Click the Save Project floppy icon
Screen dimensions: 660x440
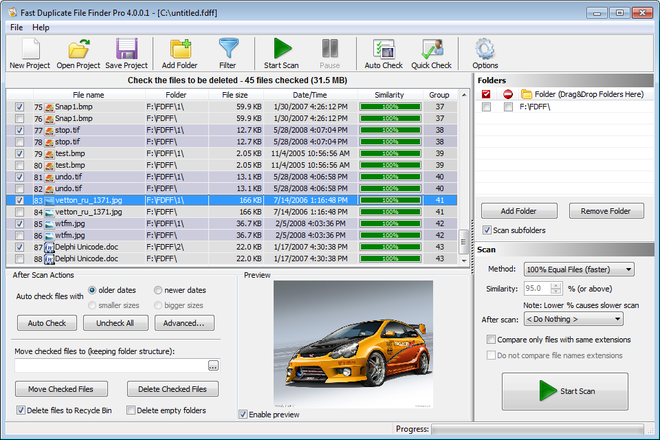pyautogui.click(x=127, y=49)
